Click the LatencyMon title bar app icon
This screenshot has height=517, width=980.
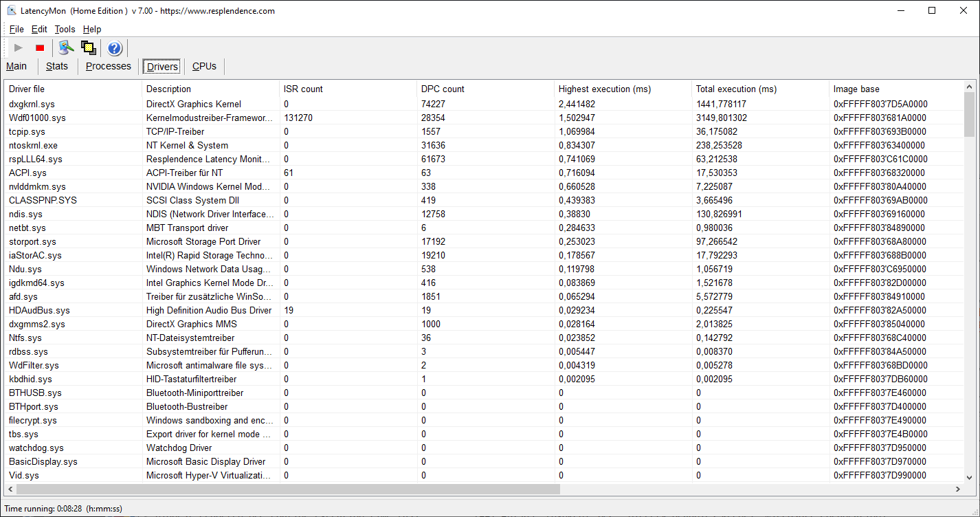click(11, 10)
